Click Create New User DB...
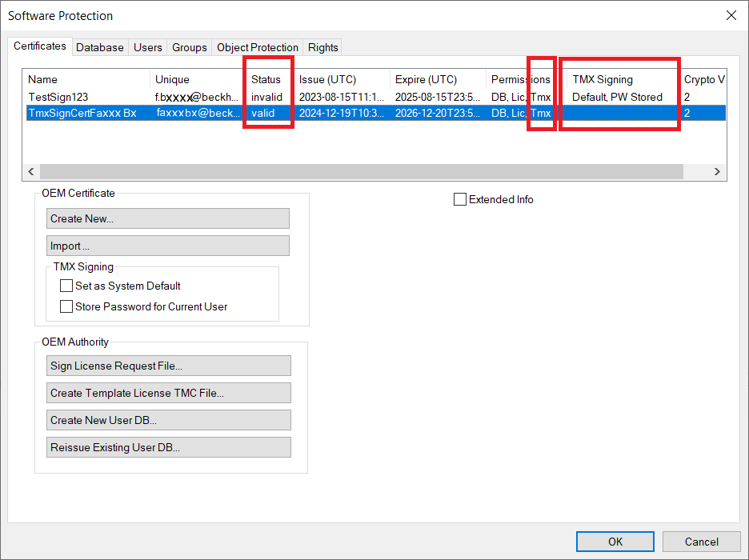The height and width of the screenshot is (560, 749). [x=169, y=420]
